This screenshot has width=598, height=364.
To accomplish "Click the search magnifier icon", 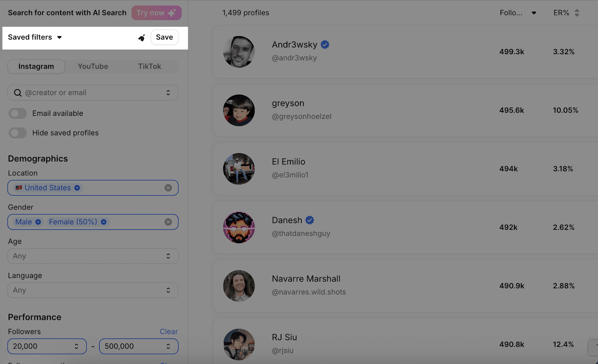I will pyautogui.click(x=18, y=93).
